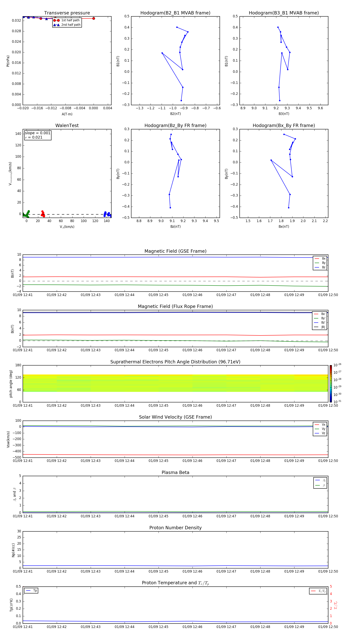Image resolution: width=351 pixels, height=644 pixels.
Task: Click the "Hodogram(B2_B1 MVAB frame)" title
Action: [x=175, y=13]
